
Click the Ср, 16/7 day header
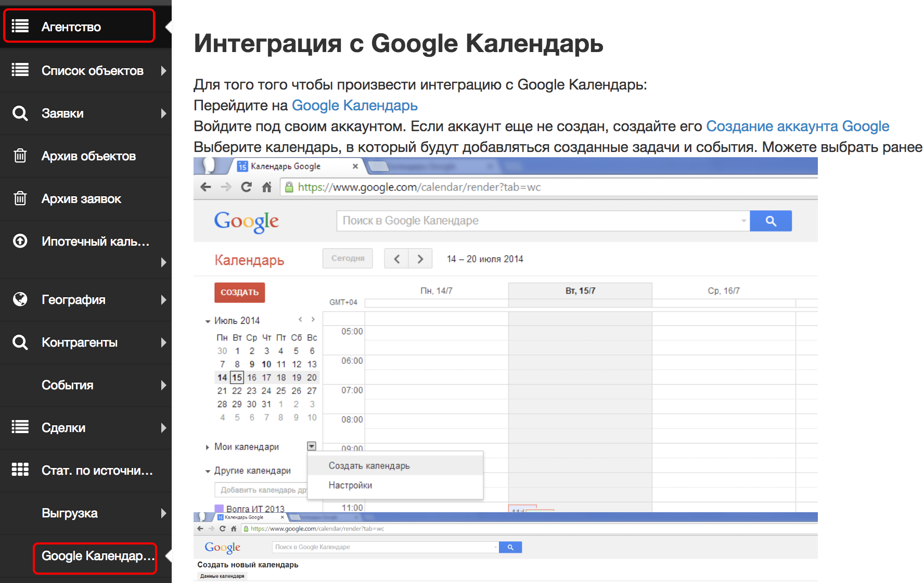point(724,291)
